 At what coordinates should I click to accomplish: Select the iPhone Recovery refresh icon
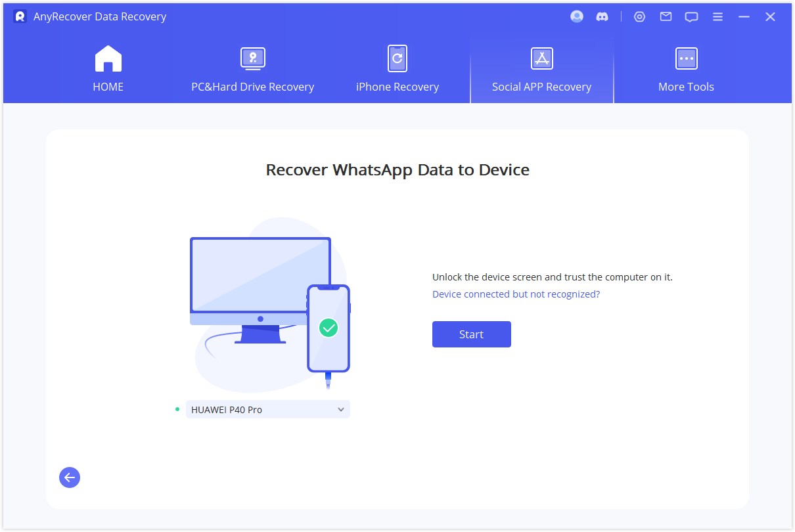click(397, 58)
